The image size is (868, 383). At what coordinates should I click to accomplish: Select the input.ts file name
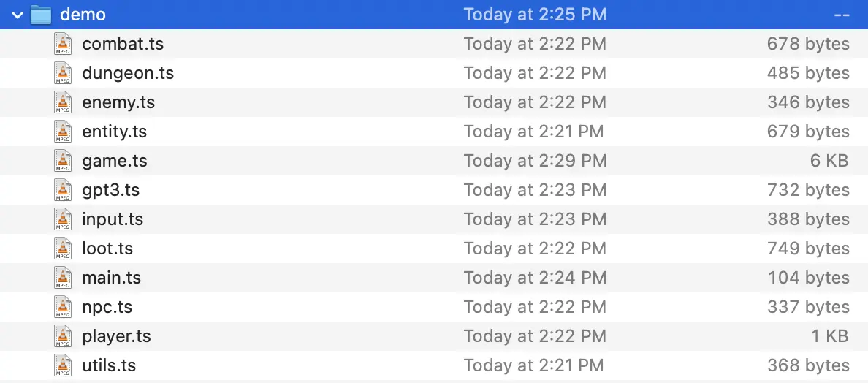[x=113, y=220]
